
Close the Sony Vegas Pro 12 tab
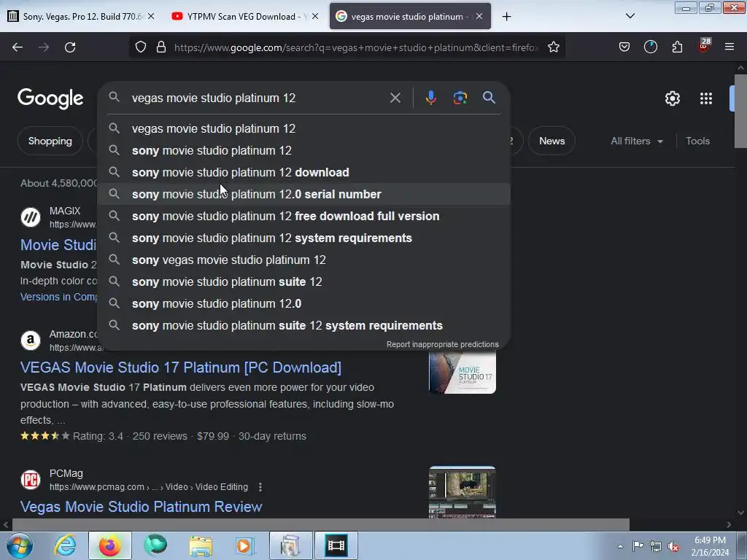151,16
